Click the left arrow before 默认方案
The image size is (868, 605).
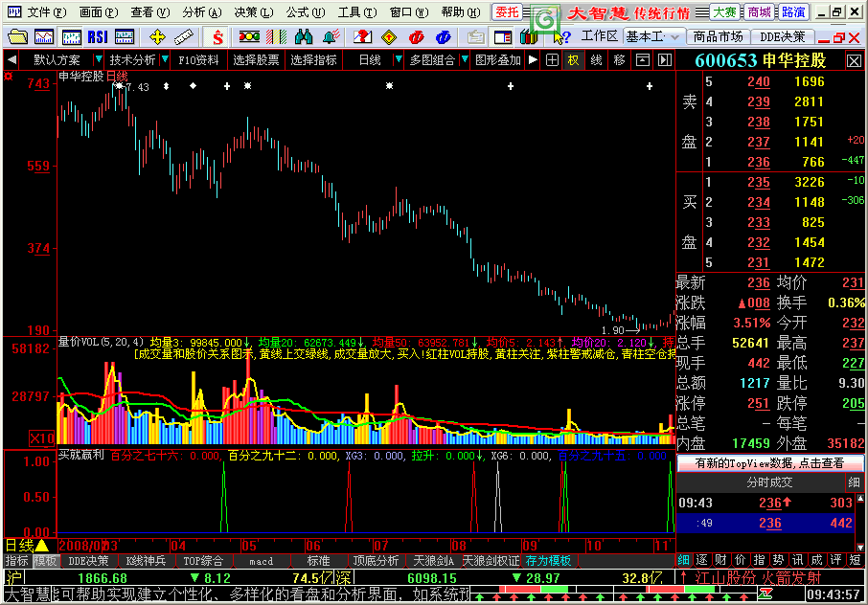[x=11, y=59]
